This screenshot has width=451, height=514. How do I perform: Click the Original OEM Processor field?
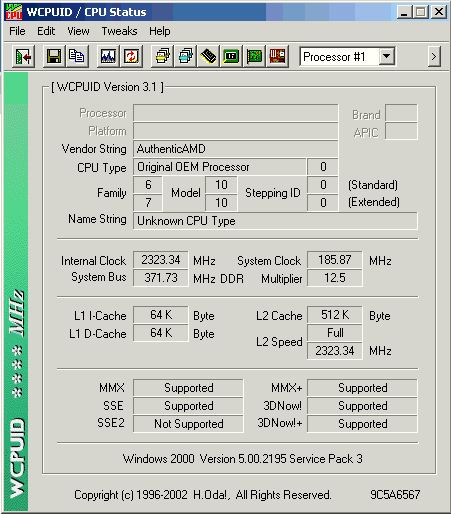(220, 167)
